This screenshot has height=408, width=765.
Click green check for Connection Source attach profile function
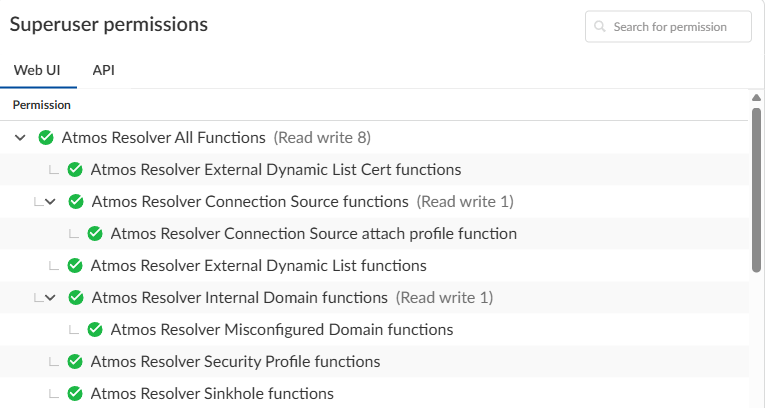coord(95,234)
